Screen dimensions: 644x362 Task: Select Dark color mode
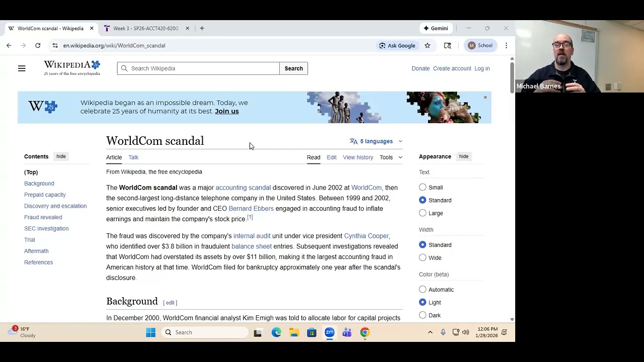click(x=423, y=315)
